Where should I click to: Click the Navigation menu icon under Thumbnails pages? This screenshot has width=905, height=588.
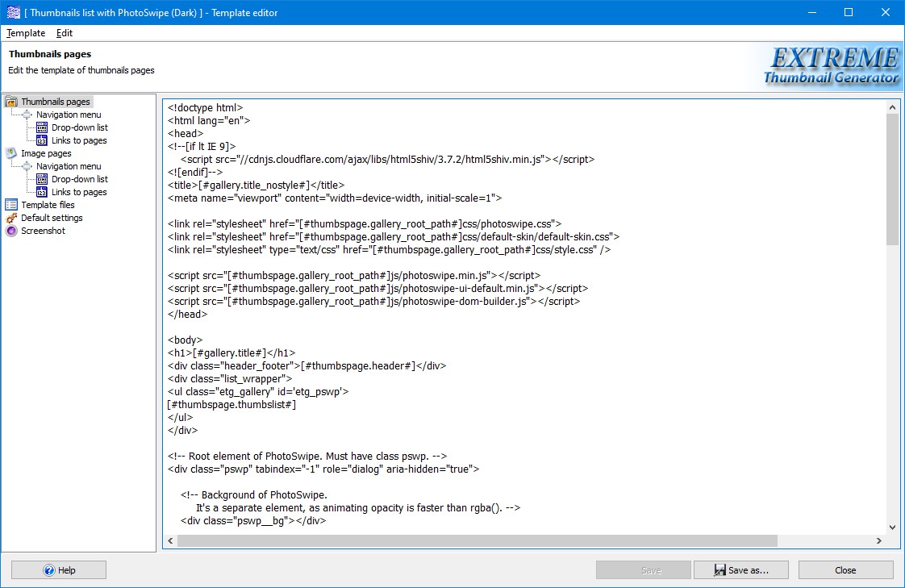[27, 115]
